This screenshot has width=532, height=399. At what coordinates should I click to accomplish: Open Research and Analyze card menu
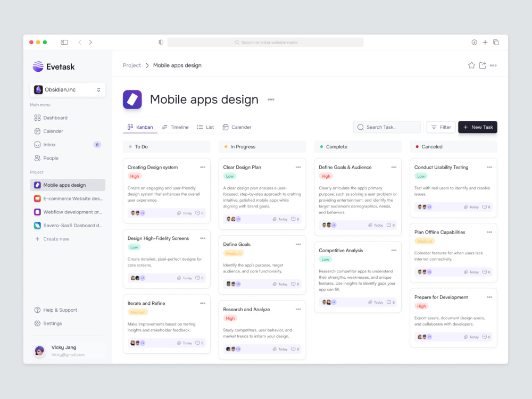coord(298,310)
